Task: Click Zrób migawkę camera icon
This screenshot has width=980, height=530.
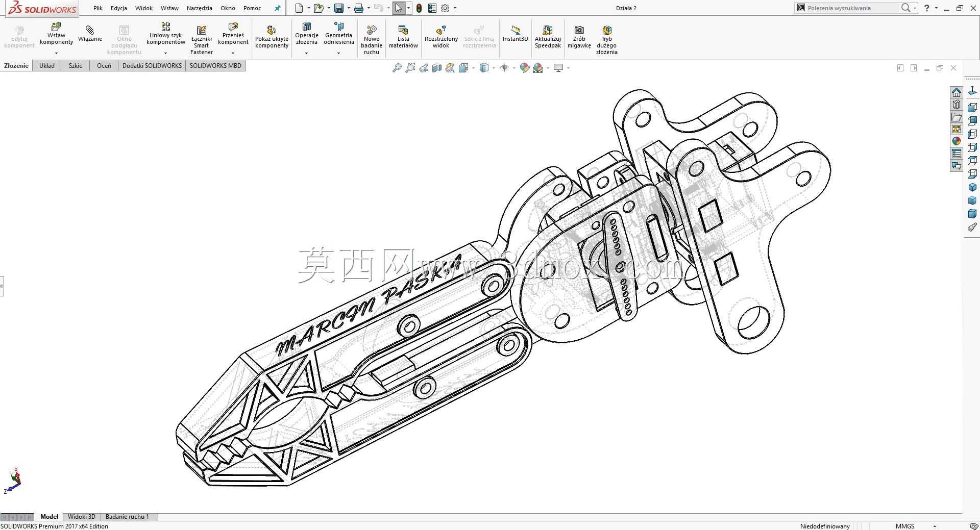Action: [579, 30]
